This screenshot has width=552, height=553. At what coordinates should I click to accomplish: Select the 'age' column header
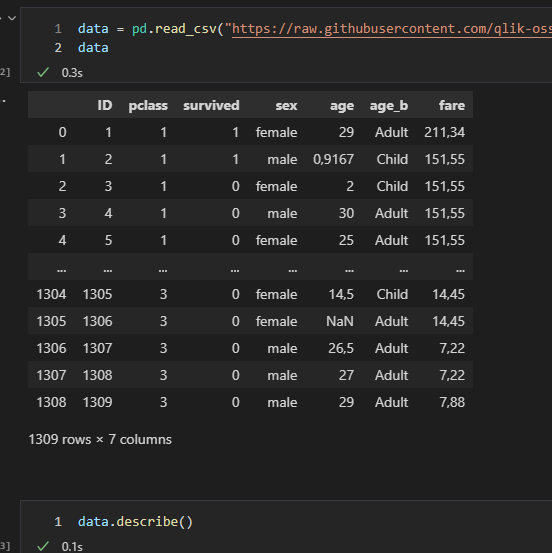[342, 106]
